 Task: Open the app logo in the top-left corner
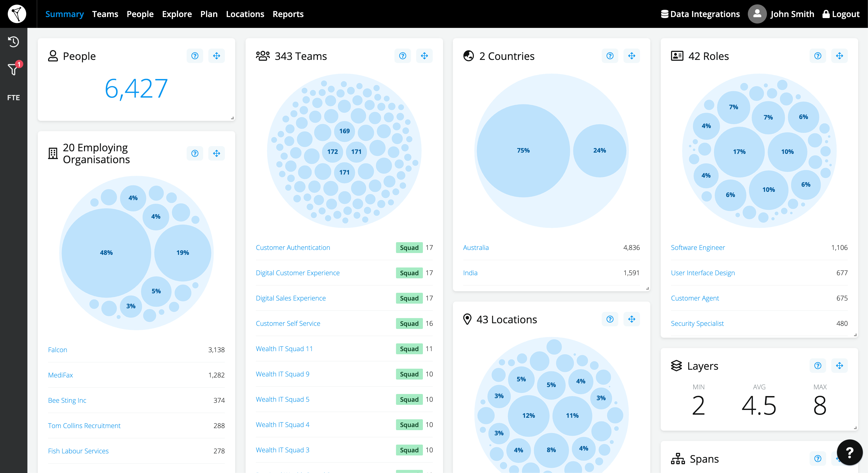pyautogui.click(x=16, y=14)
